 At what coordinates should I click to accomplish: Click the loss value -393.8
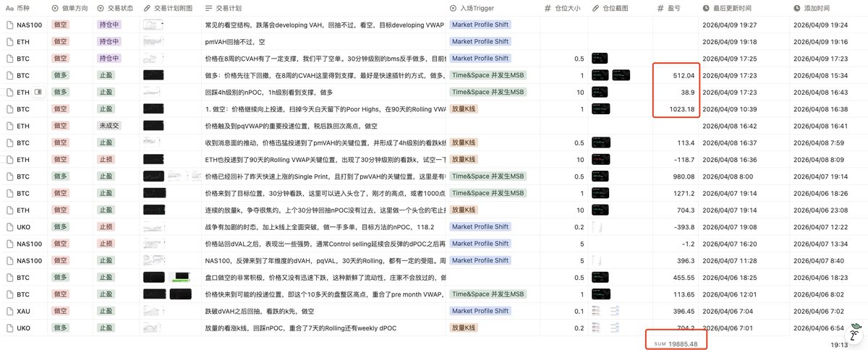coord(681,227)
